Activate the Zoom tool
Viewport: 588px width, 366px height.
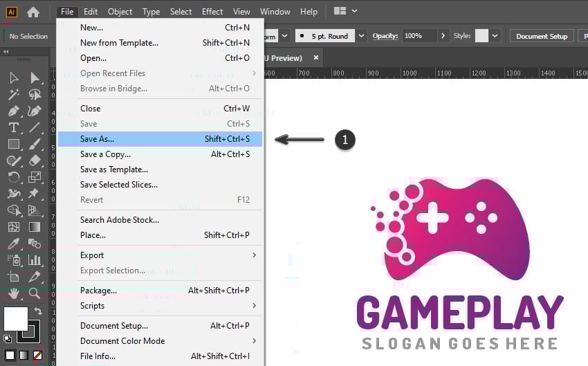(x=35, y=293)
